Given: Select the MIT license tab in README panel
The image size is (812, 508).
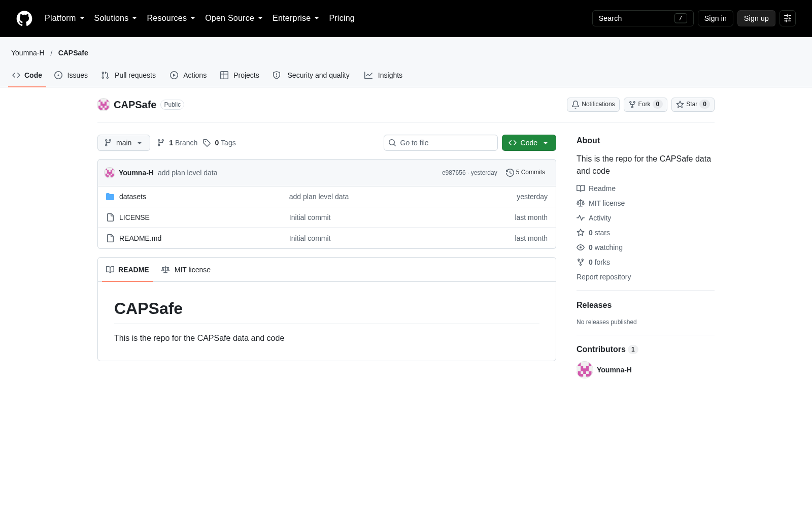Looking at the screenshot, I should [x=186, y=270].
